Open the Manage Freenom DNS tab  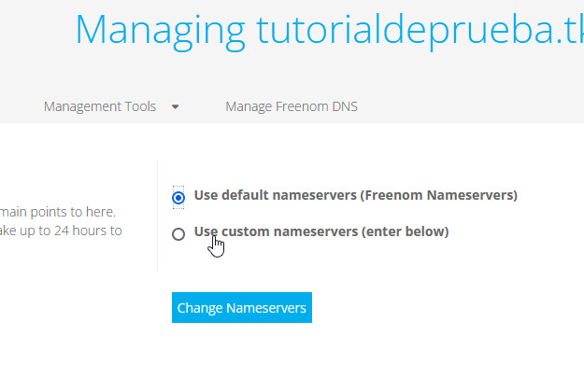[291, 106]
